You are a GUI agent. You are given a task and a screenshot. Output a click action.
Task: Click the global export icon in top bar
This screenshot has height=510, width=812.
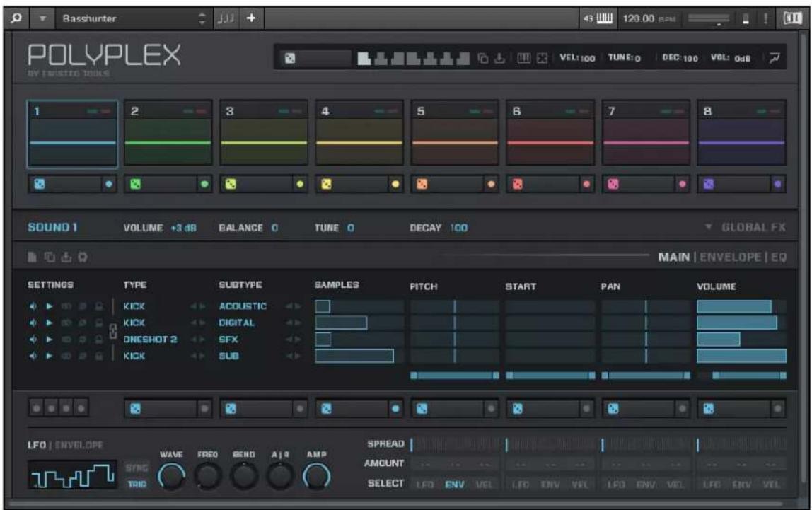499,59
